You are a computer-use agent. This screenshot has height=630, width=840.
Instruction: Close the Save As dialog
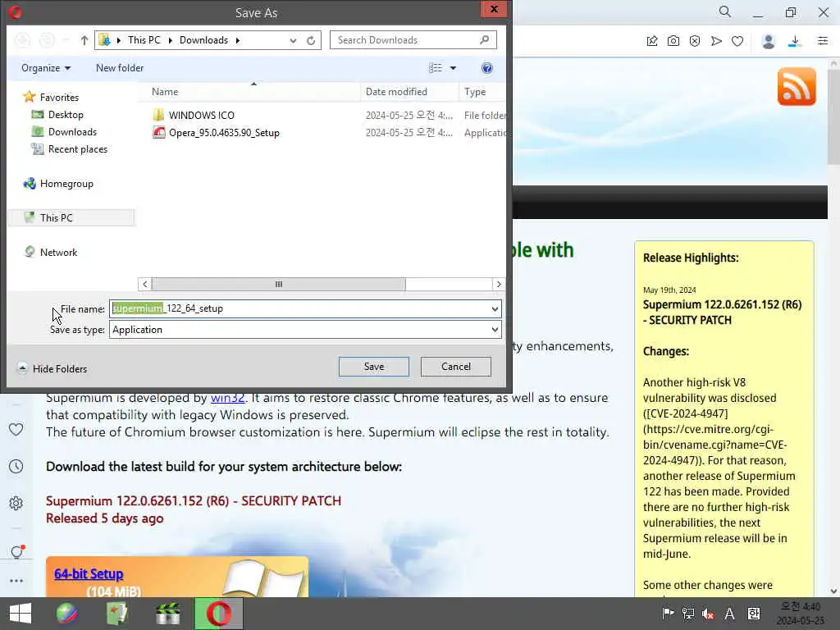pyautogui.click(x=493, y=9)
